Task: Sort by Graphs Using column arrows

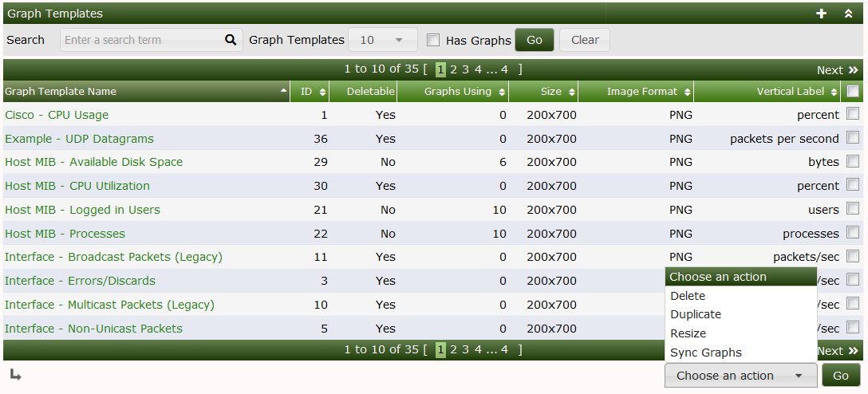Action: [502, 92]
